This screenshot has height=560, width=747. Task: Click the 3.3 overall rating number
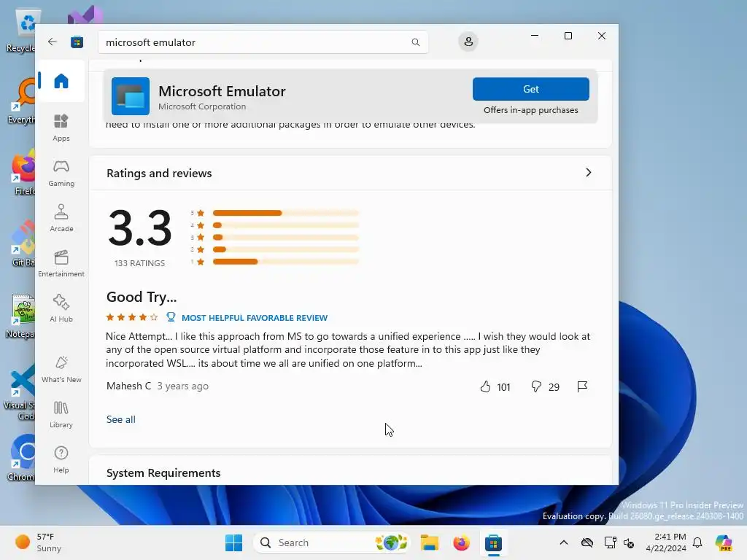coord(139,228)
